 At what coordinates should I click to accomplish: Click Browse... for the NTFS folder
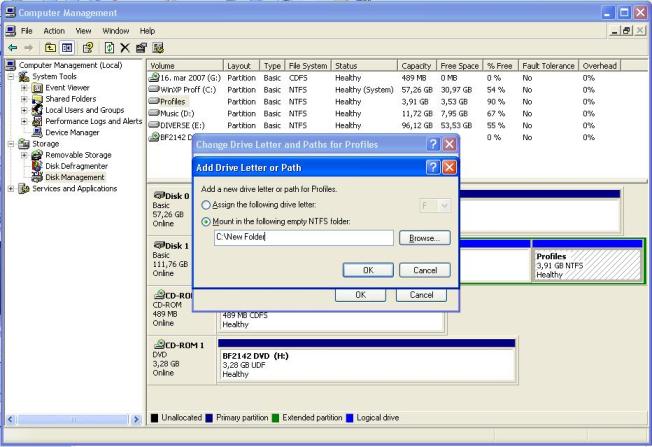pos(425,238)
